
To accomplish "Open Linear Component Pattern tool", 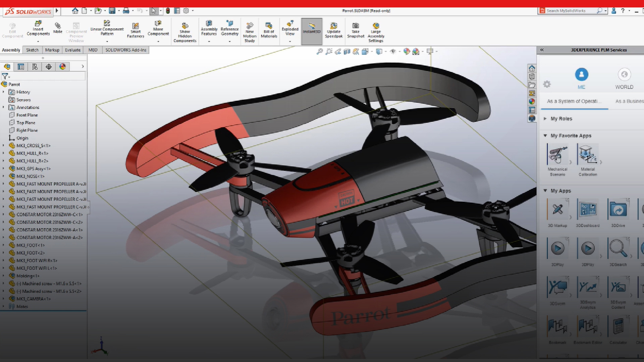I will (107, 28).
